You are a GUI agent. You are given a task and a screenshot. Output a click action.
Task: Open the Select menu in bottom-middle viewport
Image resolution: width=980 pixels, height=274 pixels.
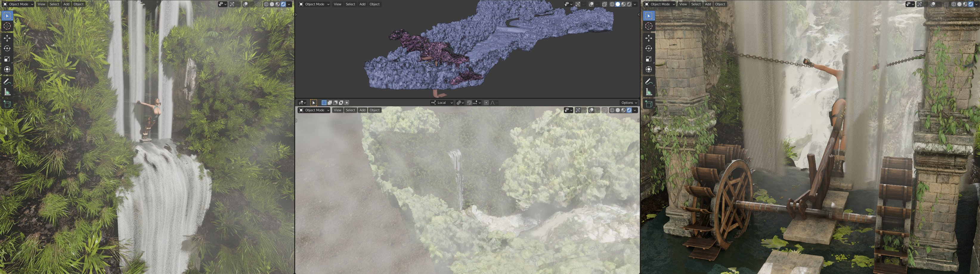tap(350, 110)
